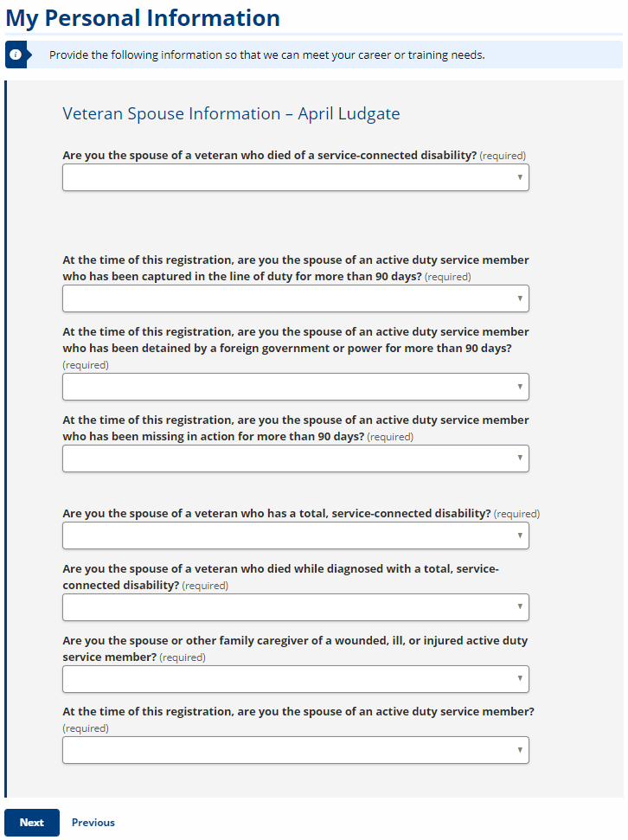The height and width of the screenshot is (840, 628).
Task: Open the captured in line of duty dropdown
Action: point(295,298)
